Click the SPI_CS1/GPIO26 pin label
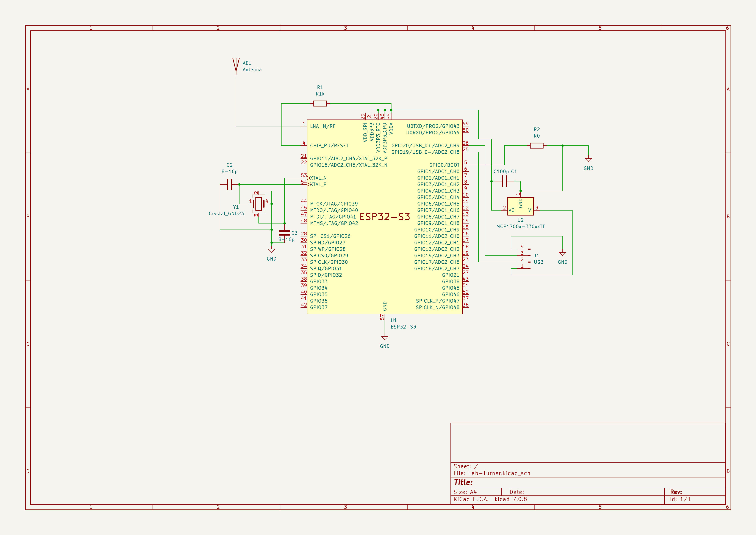Viewport: 756px width, 535px height. 330,236
